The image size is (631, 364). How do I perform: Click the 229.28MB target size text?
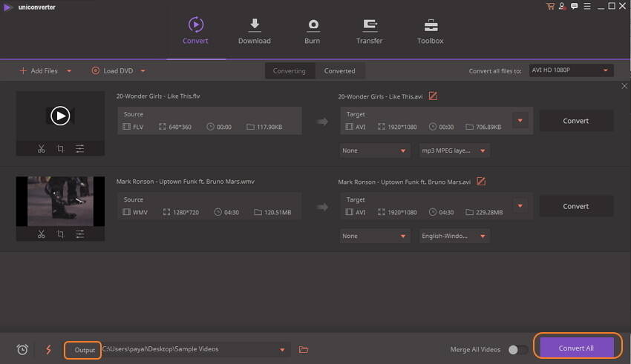click(x=489, y=213)
